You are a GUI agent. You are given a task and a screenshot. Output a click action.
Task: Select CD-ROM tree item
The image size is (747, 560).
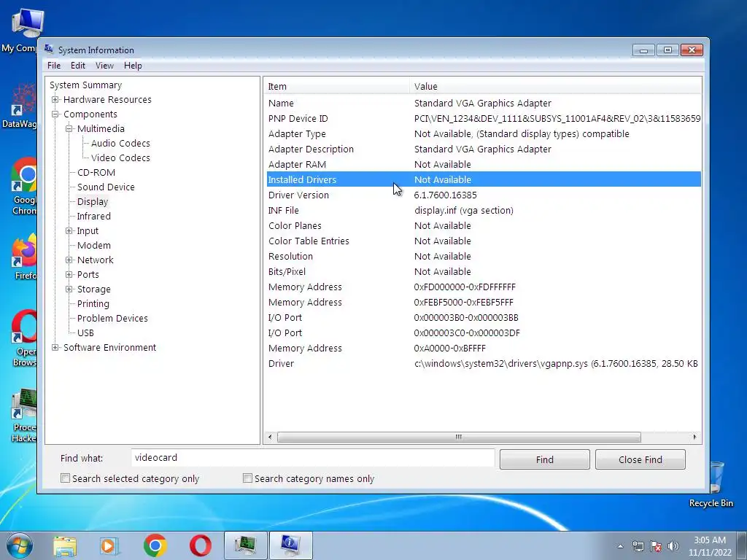96,172
